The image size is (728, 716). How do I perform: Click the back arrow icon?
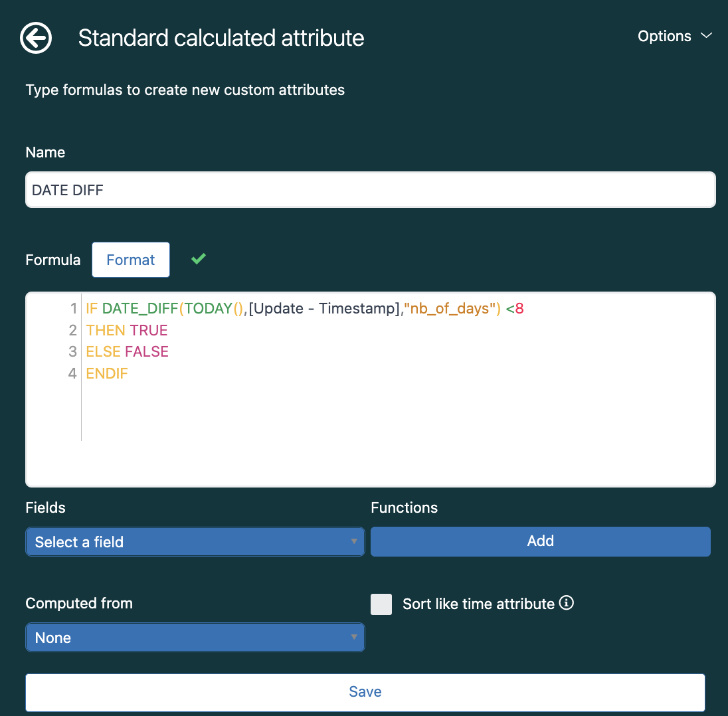tap(36, 38)
